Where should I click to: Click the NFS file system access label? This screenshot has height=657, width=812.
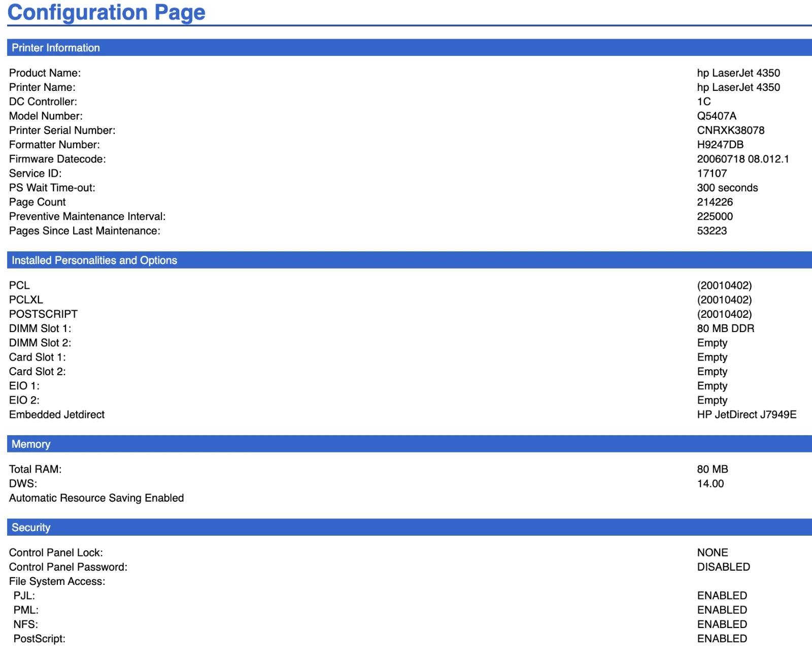tap(25, 624)
